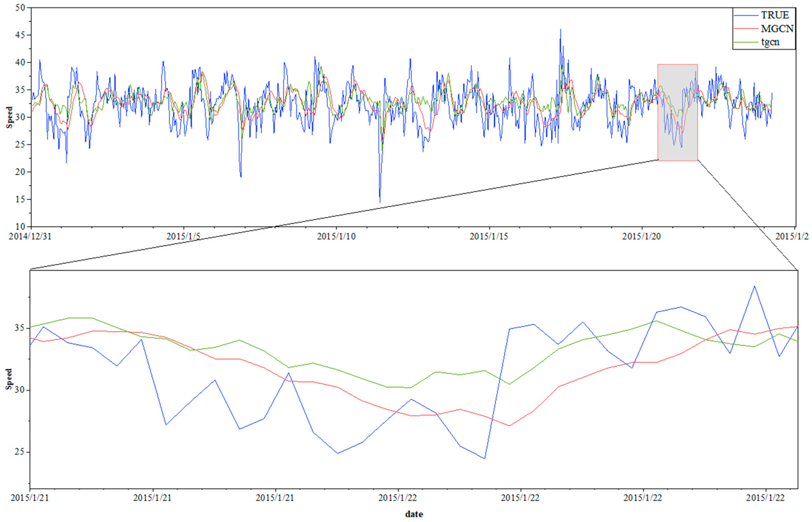Screen dimensions: 812x522
Task: Click the 50 tick on upper y-axis
Action: tap(20, 7)
